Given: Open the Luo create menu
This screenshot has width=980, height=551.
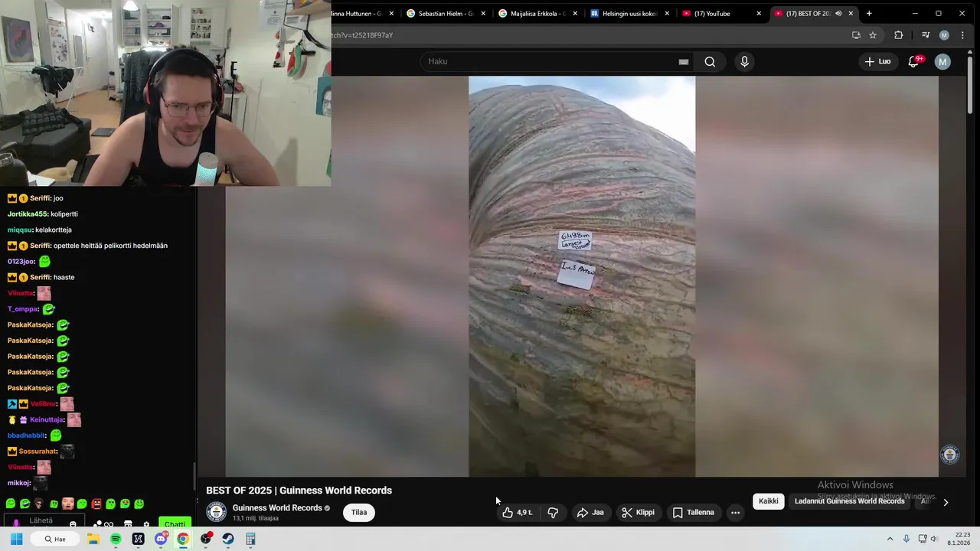Looking at the screenshot, I should click(877, 62).
